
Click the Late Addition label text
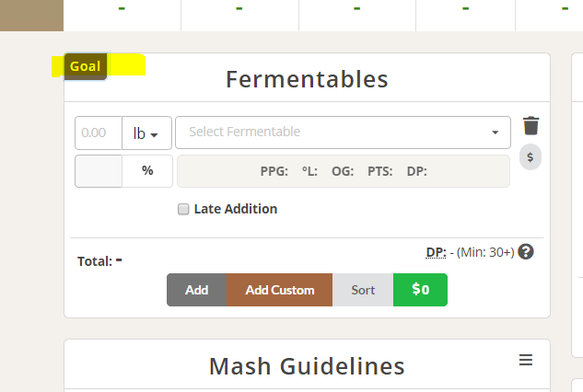tap(236, 209)
